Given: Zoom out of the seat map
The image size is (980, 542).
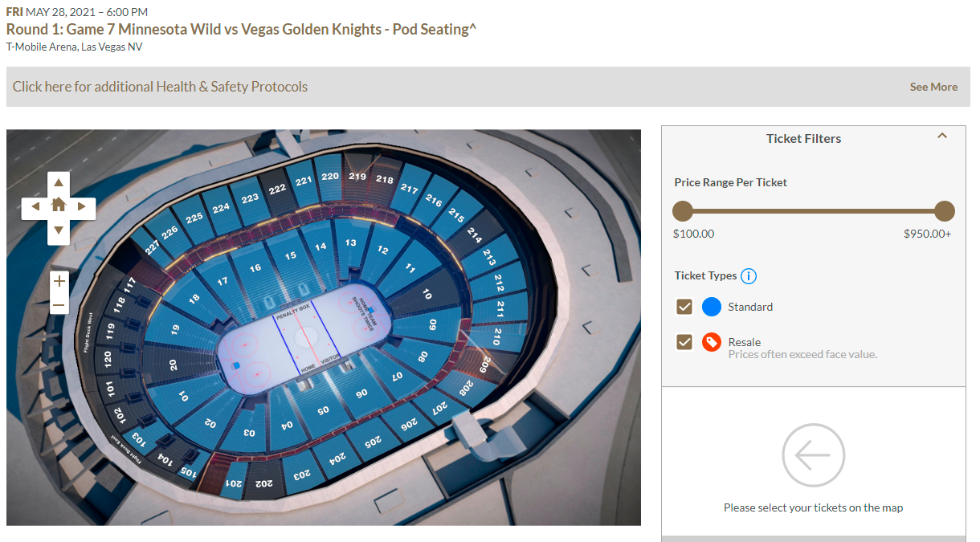Looking at the screenshot, I should tap(59, 305).
